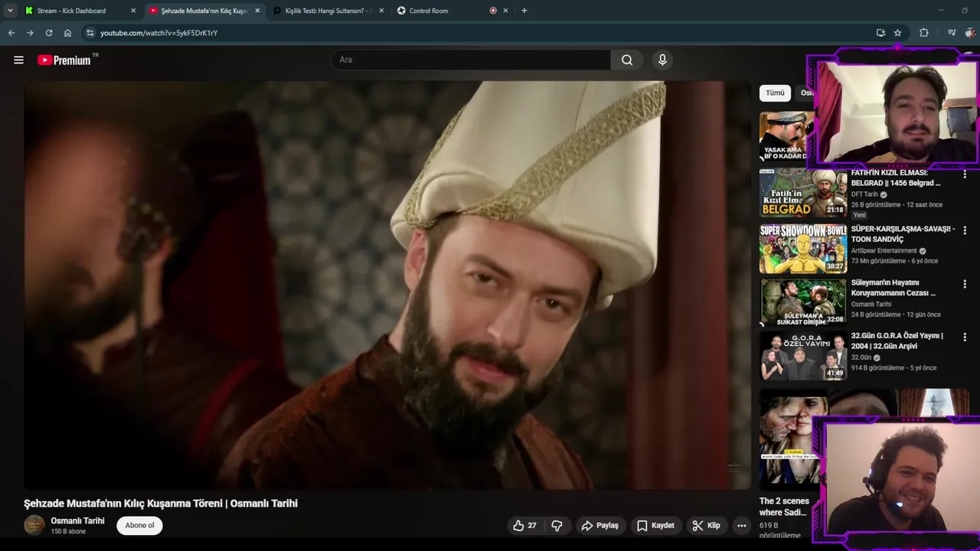Open the Osmanlı Tarihi channel name link
Image resolution: width=980 pixels, height=551 pixels.
pyautogui.click(x=77, y=520)
